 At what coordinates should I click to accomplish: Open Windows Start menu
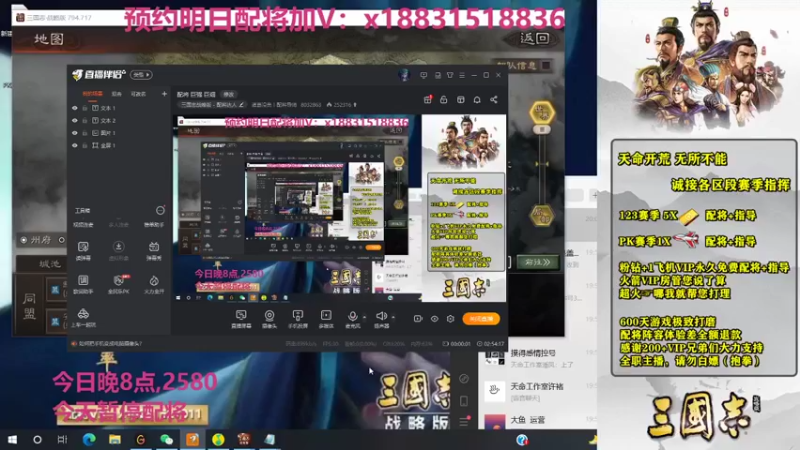point(12,439)
